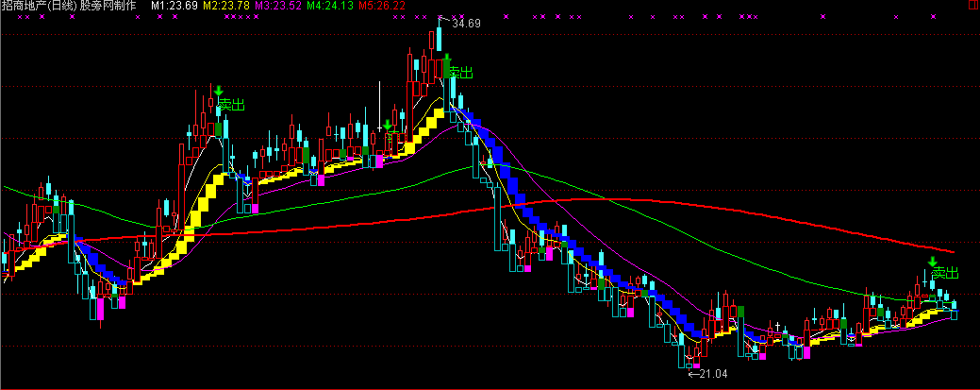Image resolution: width=980 pixels, height=390 pixels.
Task: Click the arrow pointing to the 21.04 low
Action: tap(694, 374)
